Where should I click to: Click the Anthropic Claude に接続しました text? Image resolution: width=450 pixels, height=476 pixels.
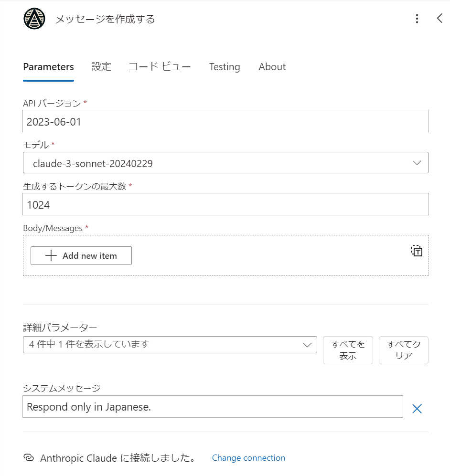coord(118,458)
